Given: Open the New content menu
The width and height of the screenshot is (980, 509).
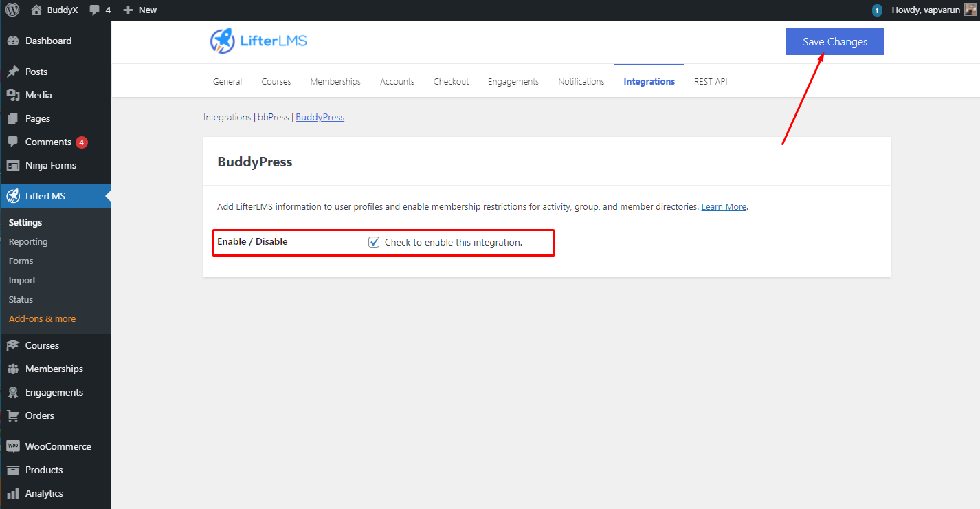Looking at the screenshot, I should click(140, 10).
